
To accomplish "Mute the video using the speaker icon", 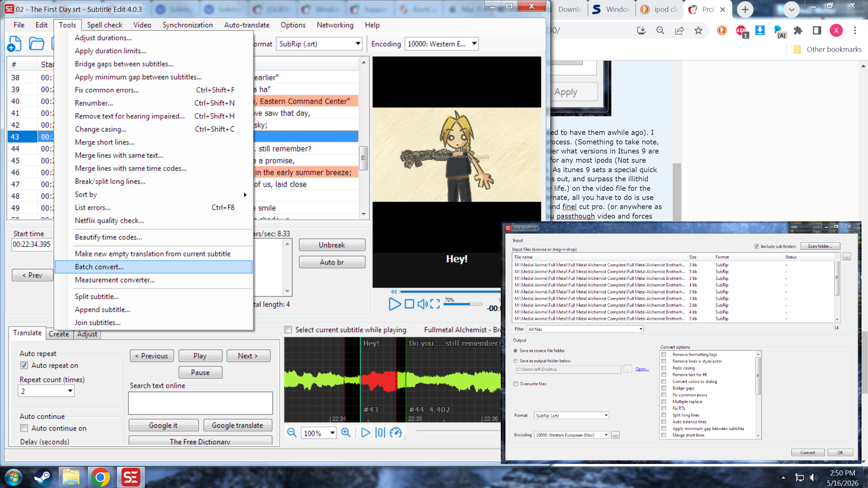I will 422,304.
